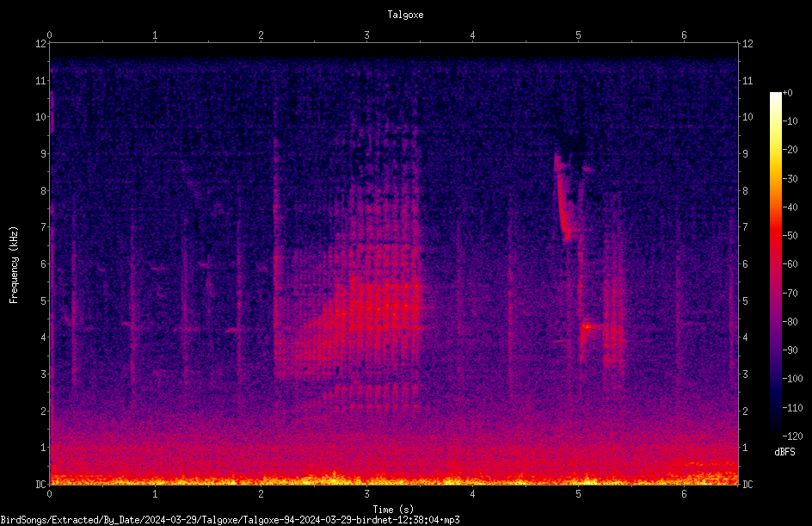Click the DC label on left axis
812x526 pixels.
[x=40, y=485]
